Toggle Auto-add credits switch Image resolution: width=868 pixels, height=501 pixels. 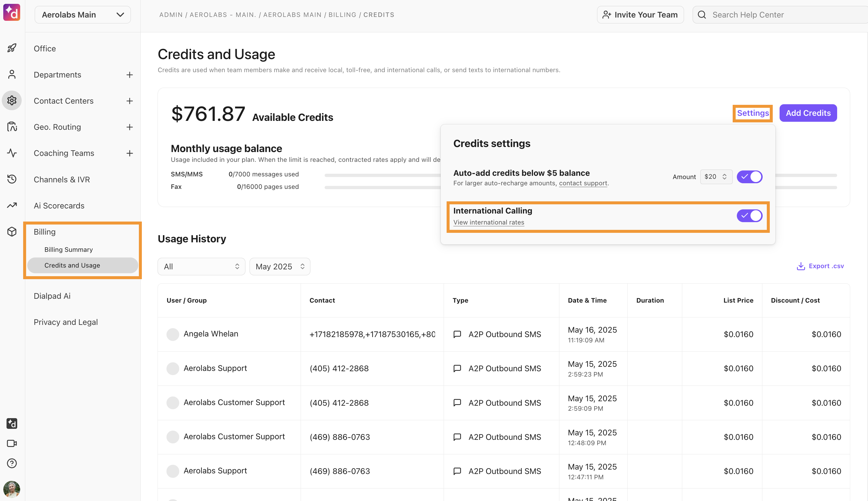point(749,176)
